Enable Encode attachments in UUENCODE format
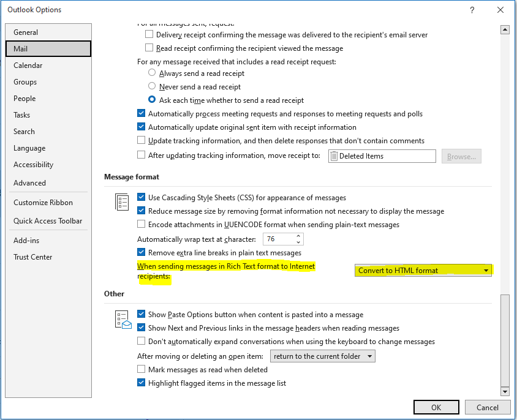This screenshot has height=420, width=517. [141, 223]
